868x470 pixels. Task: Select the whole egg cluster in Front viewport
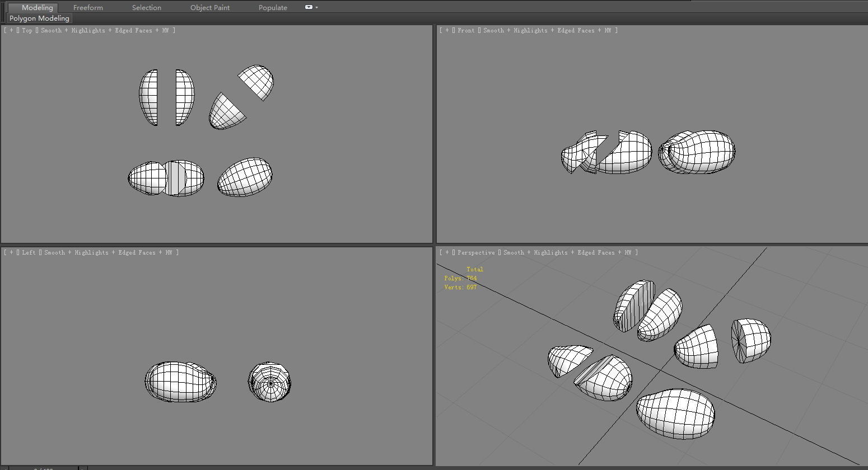click(x=697, y=152)
